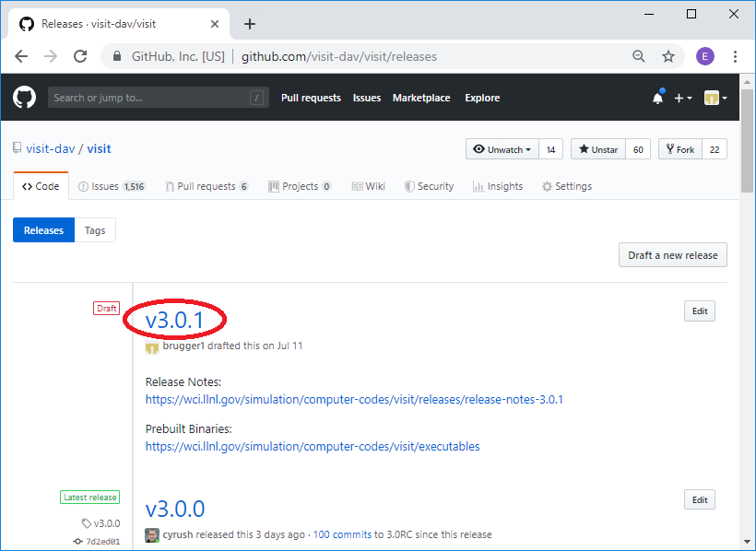Screen dimensions: 756x551
Task: Click the repository book icon beside visit-dav
Action: (x=17, y=148)
